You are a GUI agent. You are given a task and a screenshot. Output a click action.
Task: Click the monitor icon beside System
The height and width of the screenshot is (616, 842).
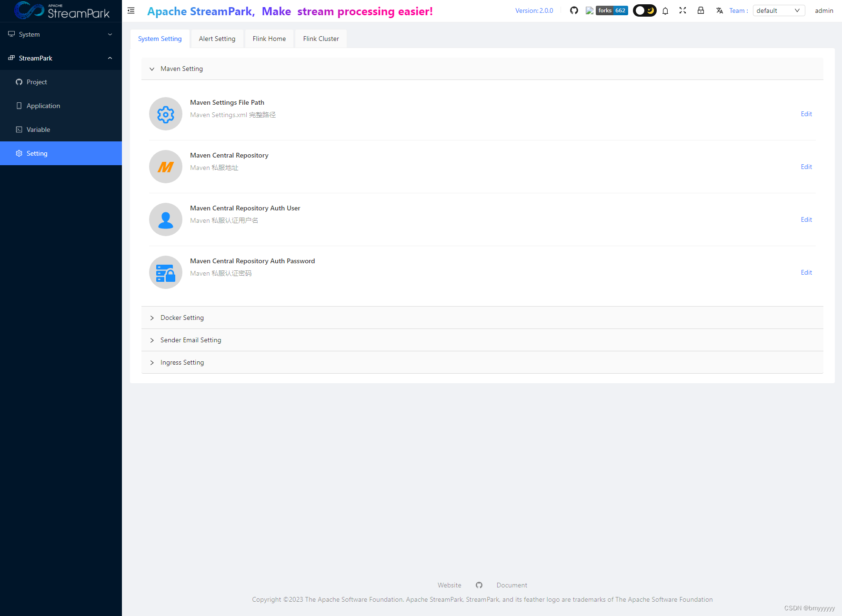point(11,34)
